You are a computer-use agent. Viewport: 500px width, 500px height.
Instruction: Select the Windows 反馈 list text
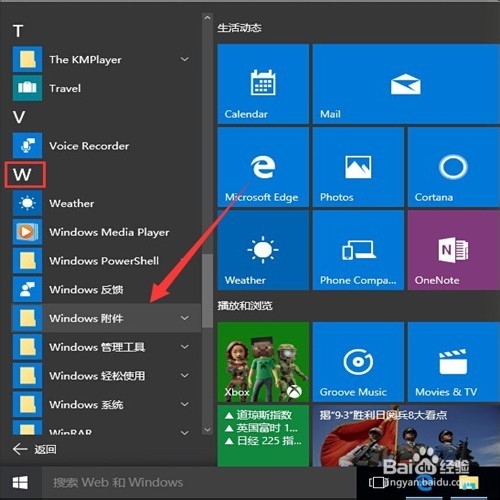click(x=86, y=290)
